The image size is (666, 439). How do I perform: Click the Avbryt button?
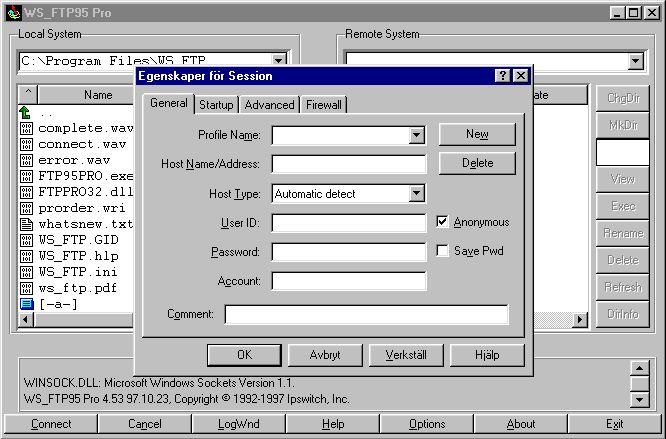[x=325, y=355]
